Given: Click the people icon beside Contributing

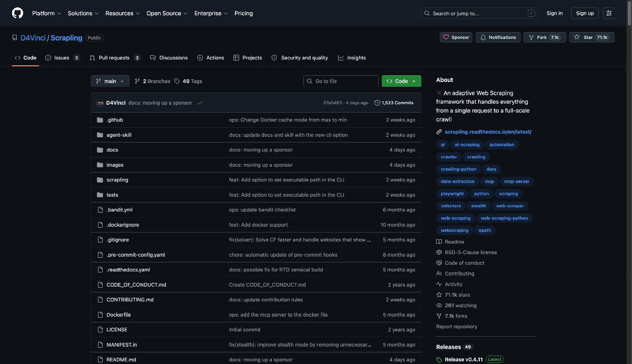Looking at the screenshot, I should (439, 274).
